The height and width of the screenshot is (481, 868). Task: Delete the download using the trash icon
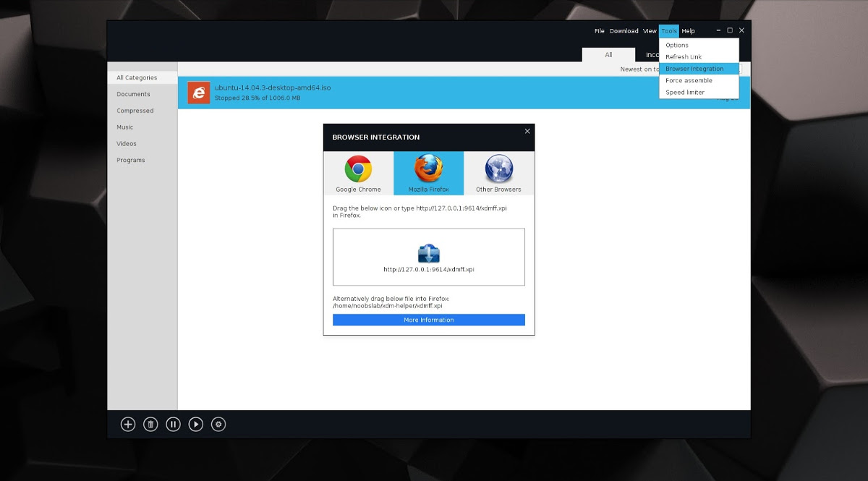[150, 425]
